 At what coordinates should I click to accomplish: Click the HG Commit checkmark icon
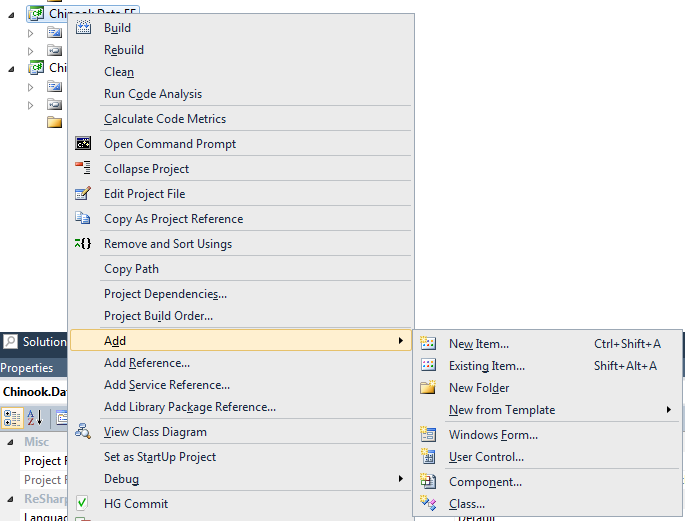tap(82, 503)
